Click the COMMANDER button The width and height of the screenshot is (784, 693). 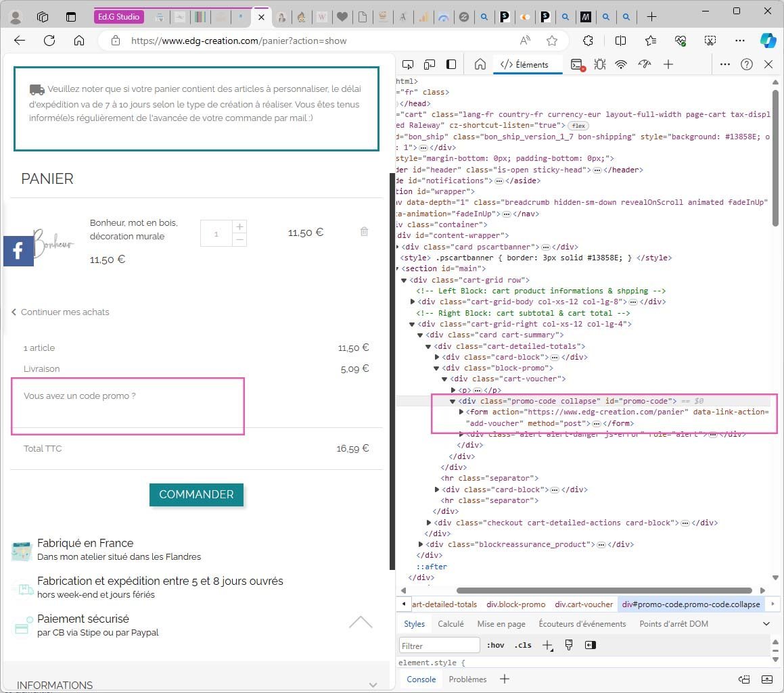(x=196, y=495)
